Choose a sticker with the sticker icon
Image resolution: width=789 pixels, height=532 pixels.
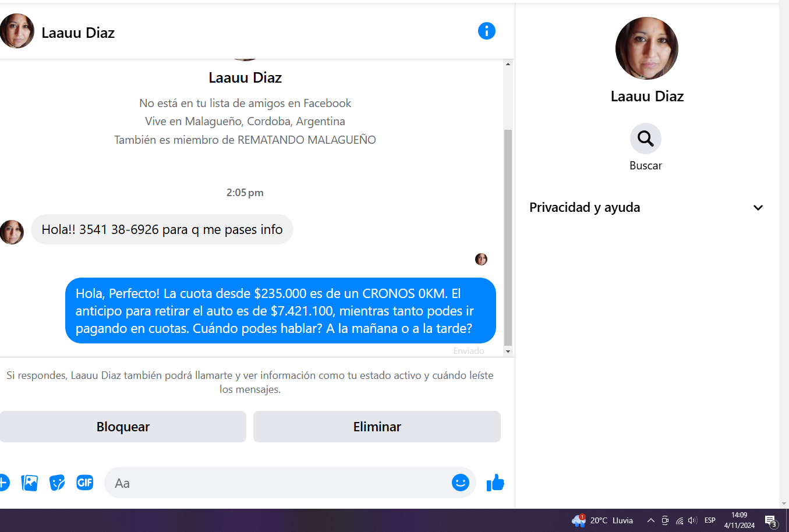click(x=57, y=483)
